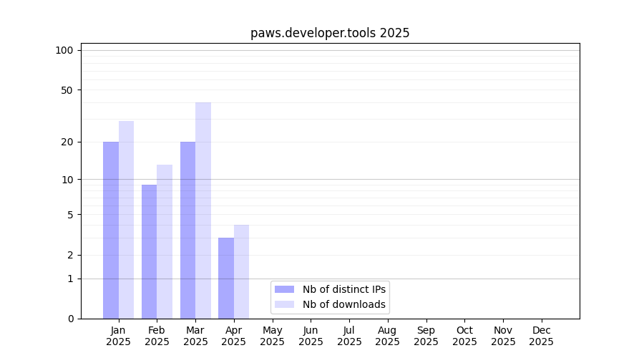The height and width of the screenshot is (358, 644).
Task: Select the Aug 2025 x-axis label
Action: coord(388,336)
